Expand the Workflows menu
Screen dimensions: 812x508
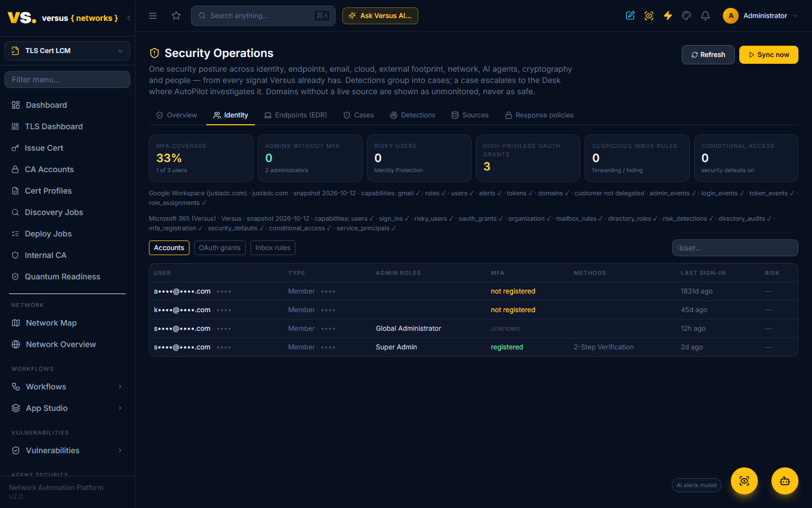click(67, 387)
